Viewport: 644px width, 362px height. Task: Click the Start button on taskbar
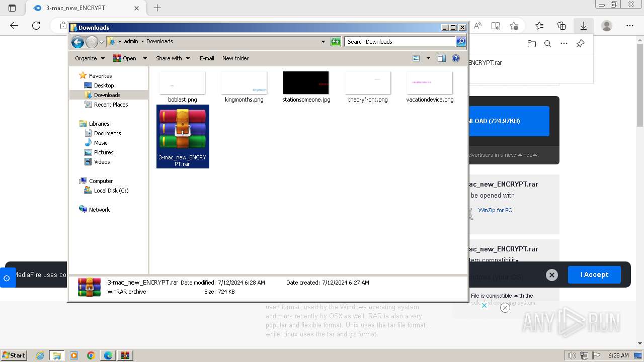[14, 355]
